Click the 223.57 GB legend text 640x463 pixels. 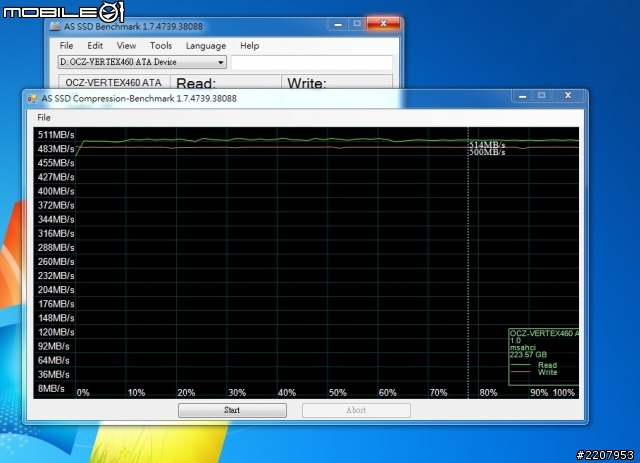(528, 354)
